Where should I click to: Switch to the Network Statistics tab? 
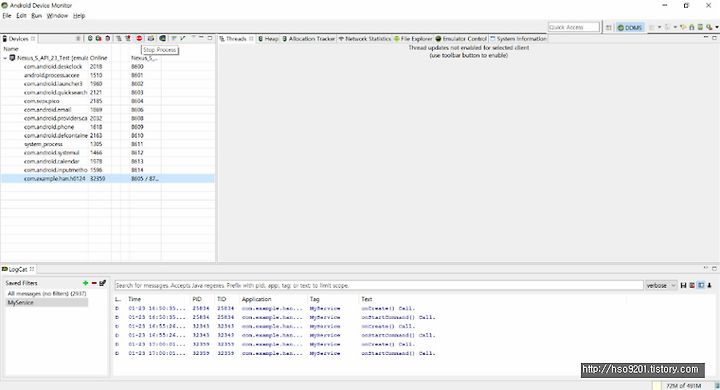coord(365,39)
